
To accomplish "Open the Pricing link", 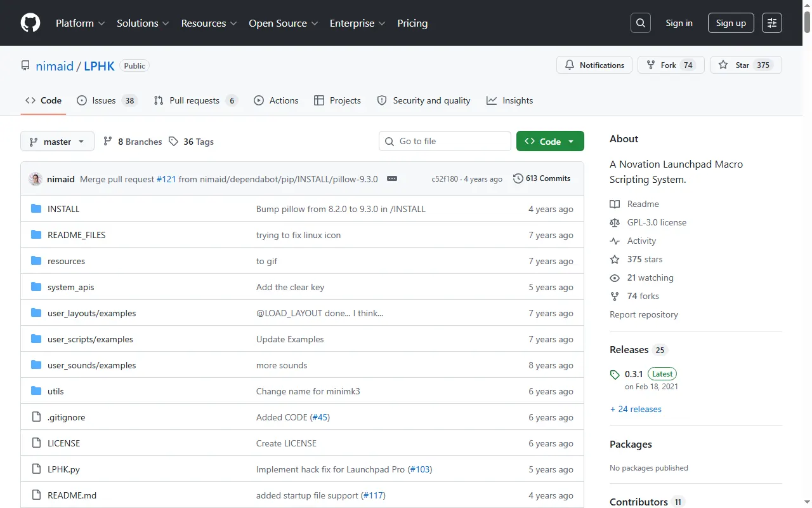I will pyautogui.click(x=412, y=23).
